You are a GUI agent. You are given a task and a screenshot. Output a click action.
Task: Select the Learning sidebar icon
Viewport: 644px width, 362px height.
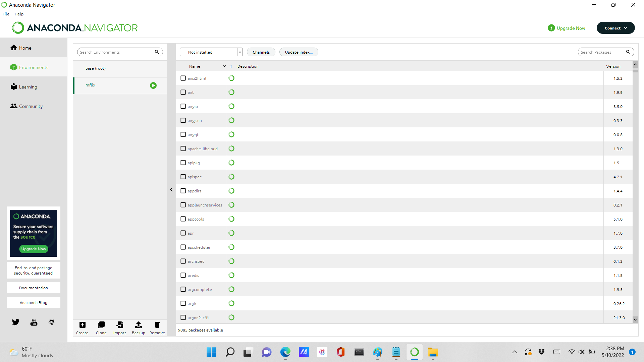tap(28, 86)
